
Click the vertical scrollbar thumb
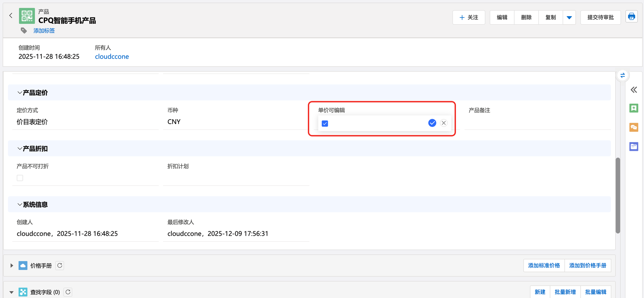coord(618,195)
